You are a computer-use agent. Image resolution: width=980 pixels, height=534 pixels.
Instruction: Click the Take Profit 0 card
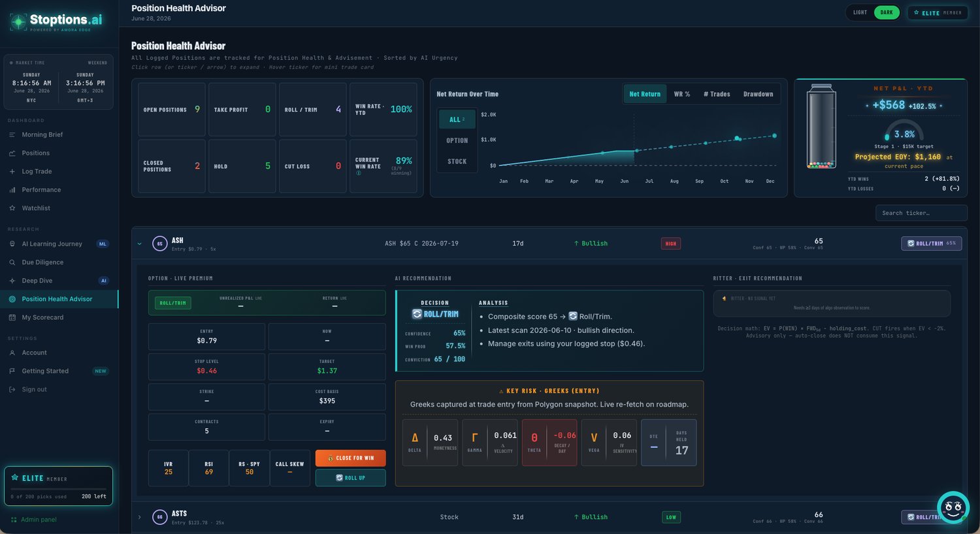click(x=242, y=110)
